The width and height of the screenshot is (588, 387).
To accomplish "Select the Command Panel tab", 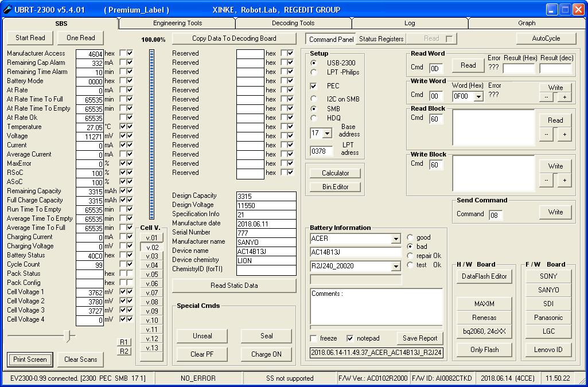I will pyautogui.click(x=331, y=39).
